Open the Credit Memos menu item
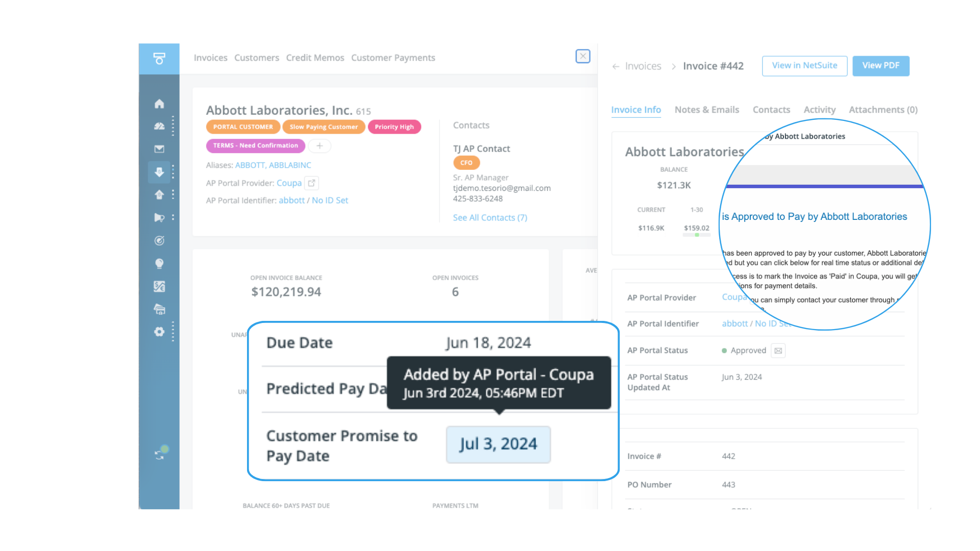 [x=315, y=58]
